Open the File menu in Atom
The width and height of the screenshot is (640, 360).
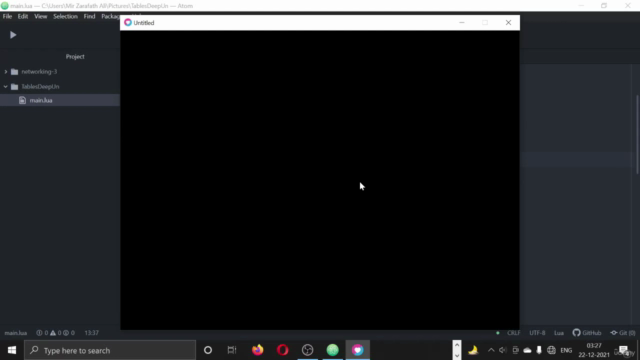coord(7,16)
